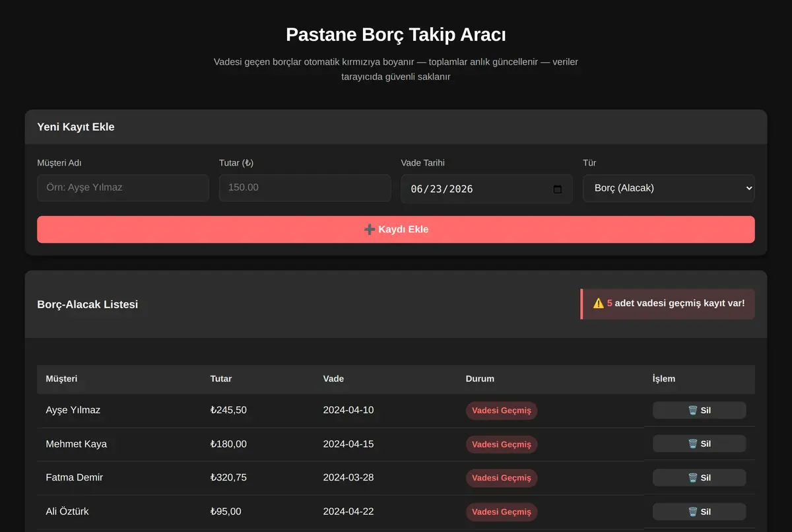Click the Kaydı Ekle button
This screenshot has height=532, width=792.
(396, 229)
